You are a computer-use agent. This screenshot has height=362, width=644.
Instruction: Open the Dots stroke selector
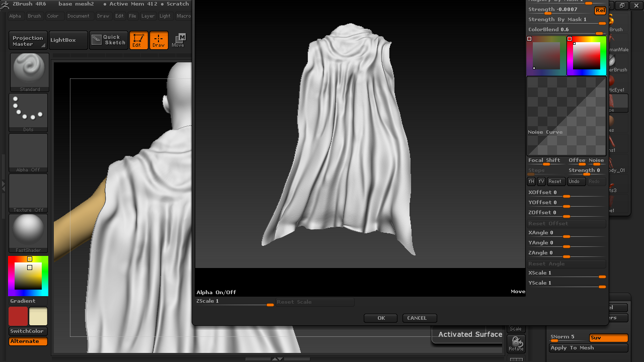coord(28,113)
